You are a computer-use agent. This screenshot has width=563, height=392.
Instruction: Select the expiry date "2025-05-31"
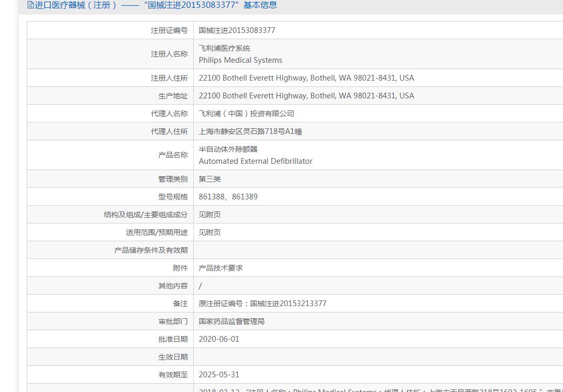219,375
